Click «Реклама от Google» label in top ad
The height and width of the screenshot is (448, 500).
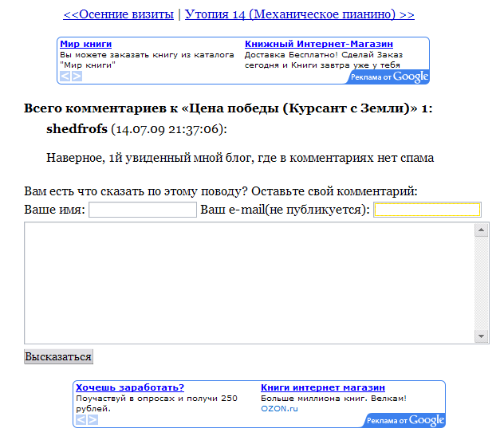389,77
